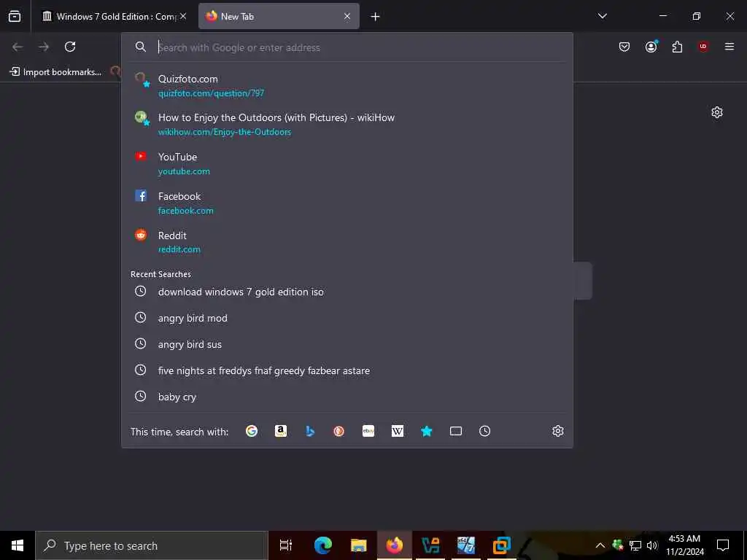Show hidden system tray icons
747x560 pixels.
[x=600, y=545]
